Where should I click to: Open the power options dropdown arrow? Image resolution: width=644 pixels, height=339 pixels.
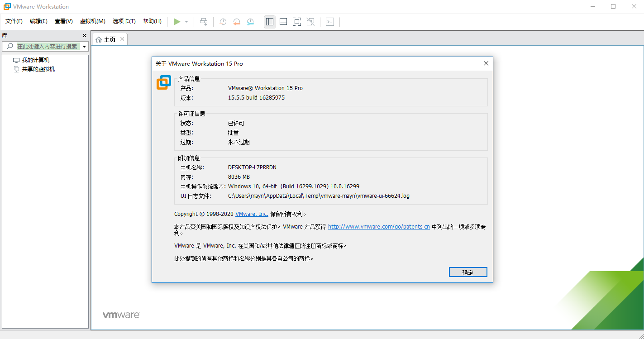tap(186, 21)
